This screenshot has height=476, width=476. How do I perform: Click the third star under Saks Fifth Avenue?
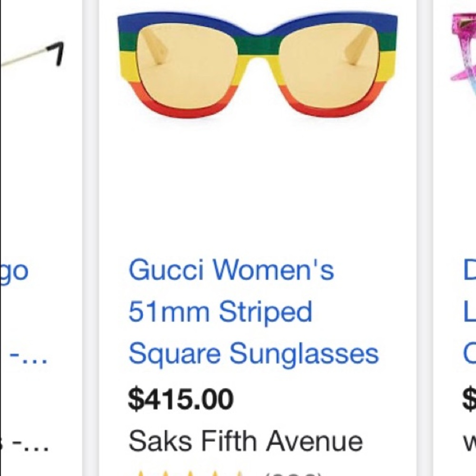coord(190,472)
